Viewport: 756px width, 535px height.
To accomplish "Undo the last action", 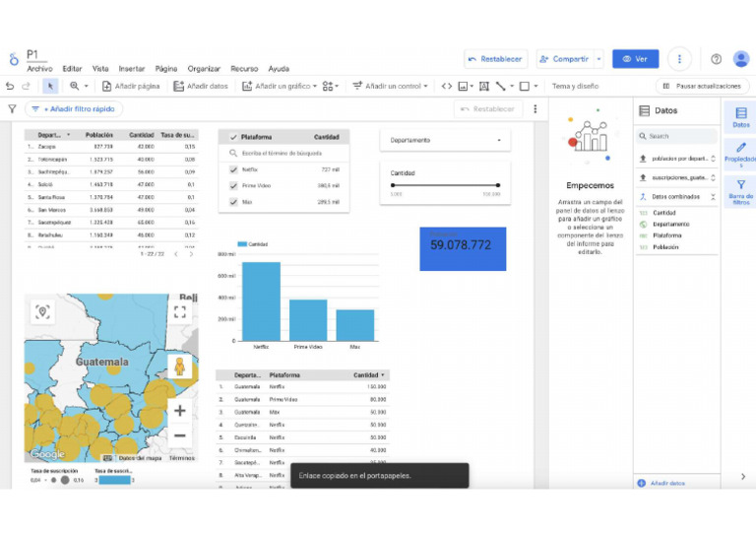I will click(x=10, y=86).
